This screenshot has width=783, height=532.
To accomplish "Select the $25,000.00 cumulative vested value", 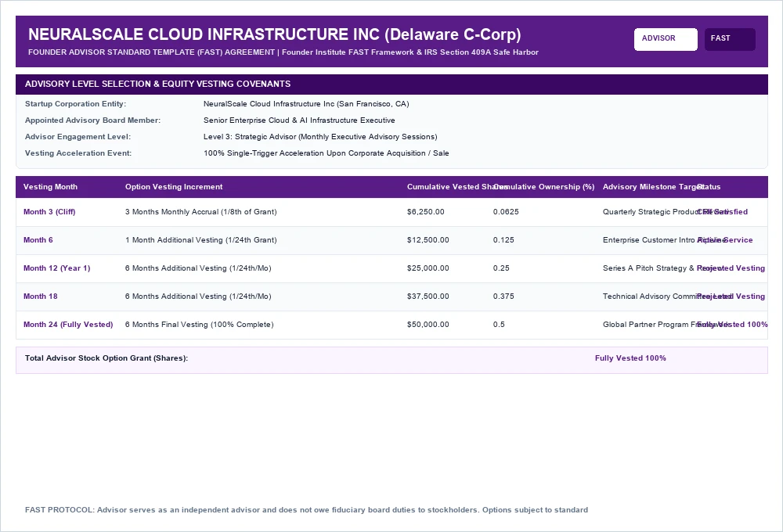I will 428,268.
